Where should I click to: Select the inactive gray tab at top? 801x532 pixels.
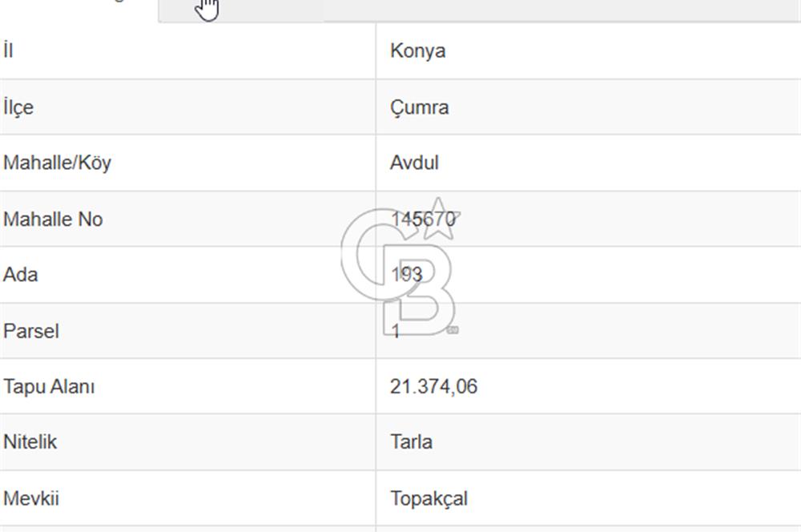point(242,10)
